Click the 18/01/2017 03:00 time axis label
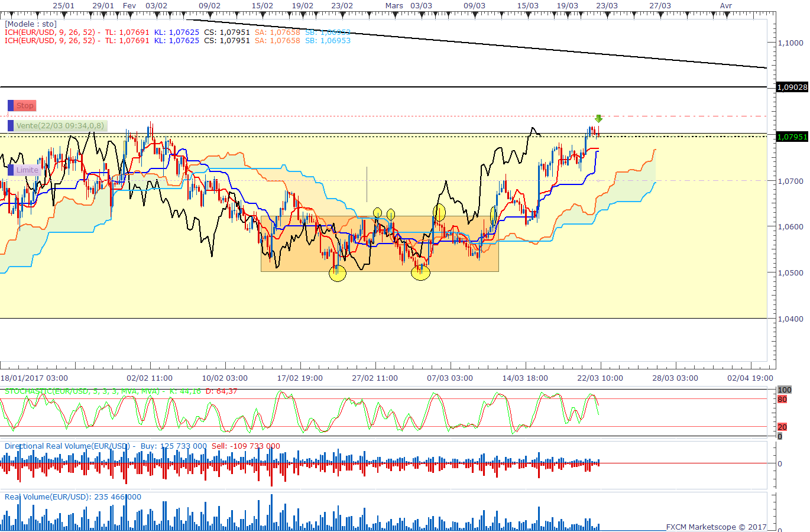810x532 pixels. pyautogui.click(x=34, y=378)
